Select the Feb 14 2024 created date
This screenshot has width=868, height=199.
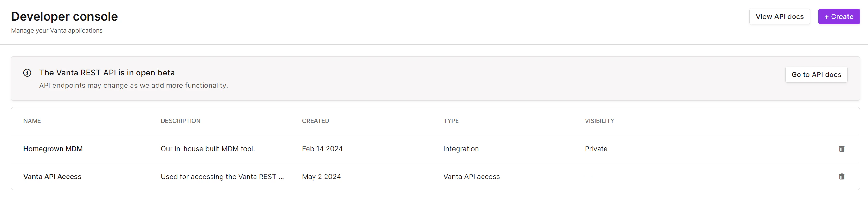322,149
